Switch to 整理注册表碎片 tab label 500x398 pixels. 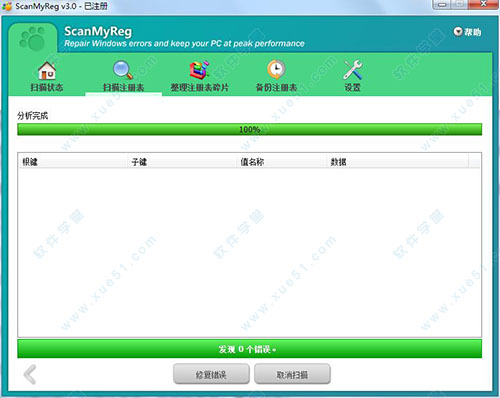coord(200,88)
